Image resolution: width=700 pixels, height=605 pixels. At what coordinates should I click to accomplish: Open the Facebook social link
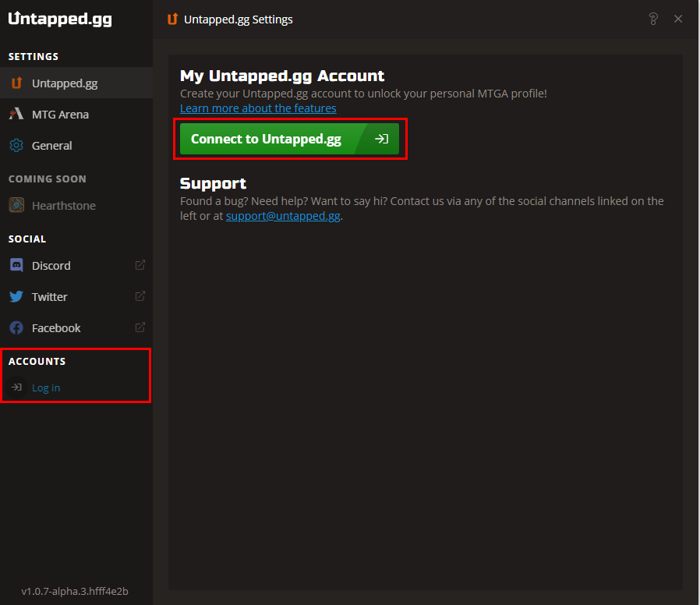click(x=76, y=328)
